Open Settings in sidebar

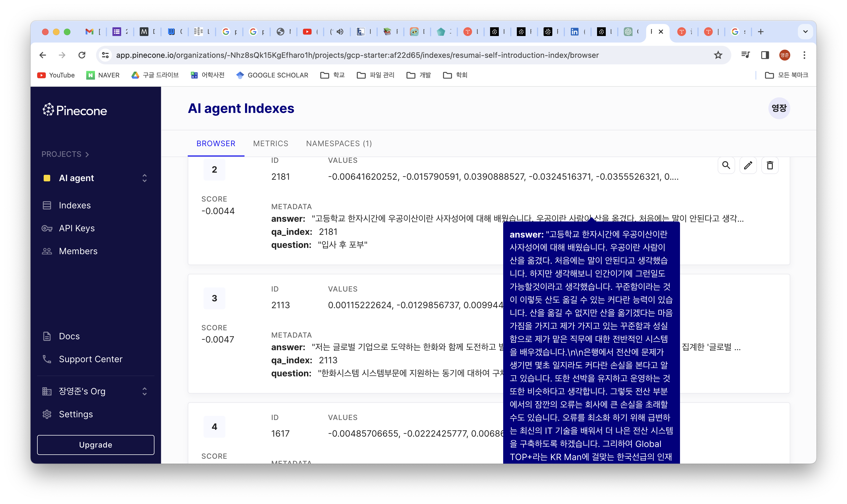point(76,414)
